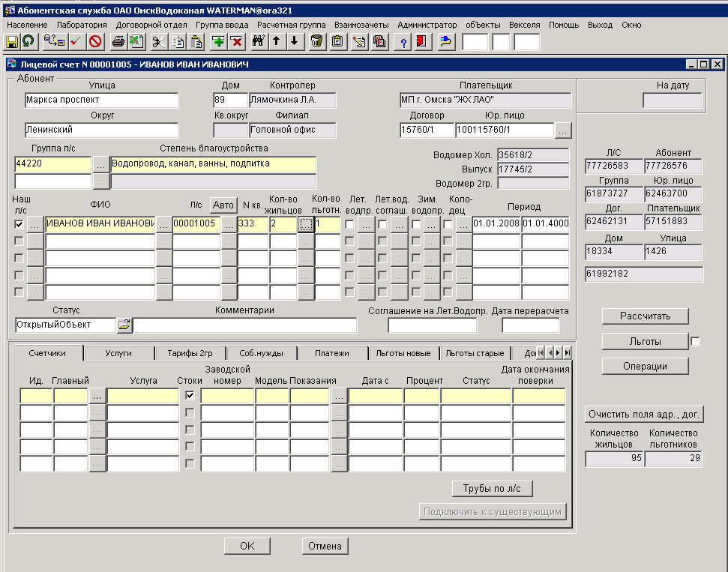Click the blue question mark Help icon
The width and height of the screenshot is (728, 572).
[405, 41]
